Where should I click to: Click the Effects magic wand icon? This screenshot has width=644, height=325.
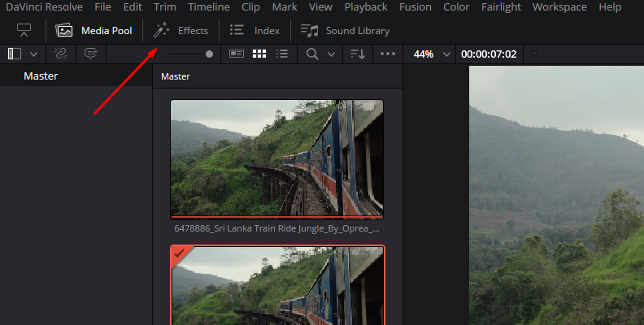click(x=162, y=30)
